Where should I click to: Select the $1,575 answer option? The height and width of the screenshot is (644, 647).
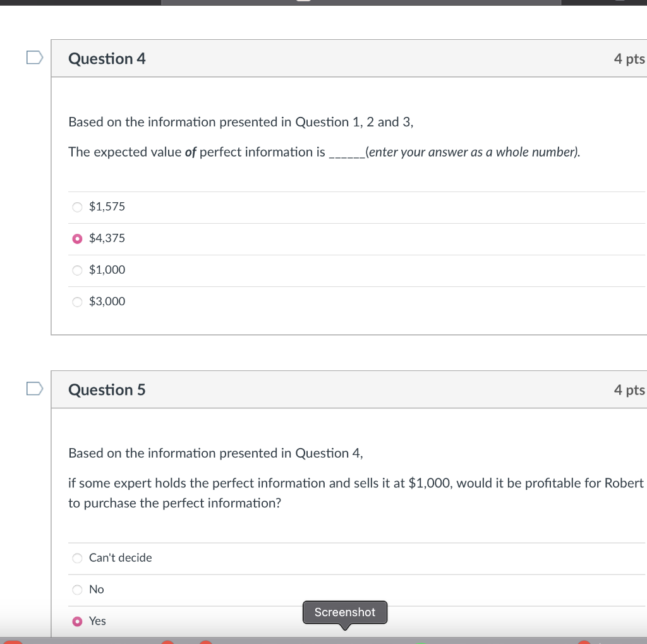pyautogui.click(x=77, y=207)
